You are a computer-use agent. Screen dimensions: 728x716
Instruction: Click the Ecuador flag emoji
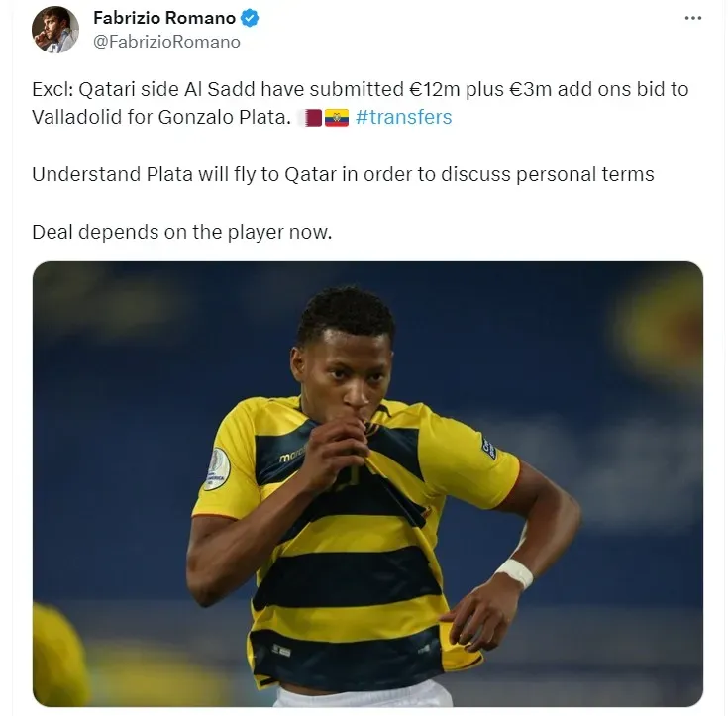[x=337, y=118]
